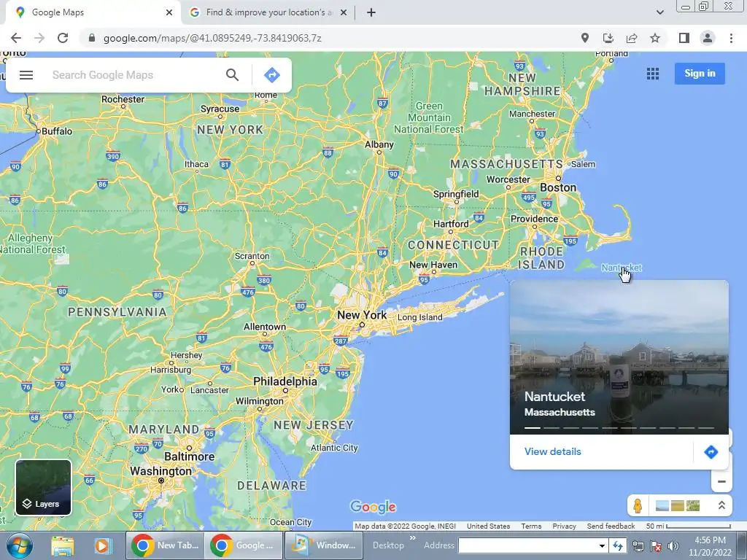Switch to the 'Window...' taskbar item
This screenshot has width=747, height=560.
pyautogui.click(x=324, y=545)
